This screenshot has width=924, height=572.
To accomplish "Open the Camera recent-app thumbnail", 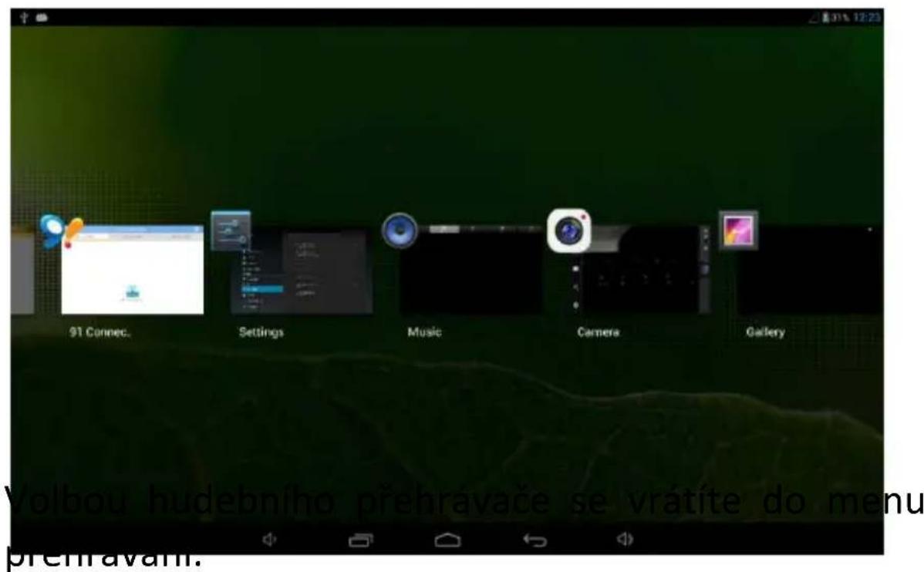I will [639, 270].
